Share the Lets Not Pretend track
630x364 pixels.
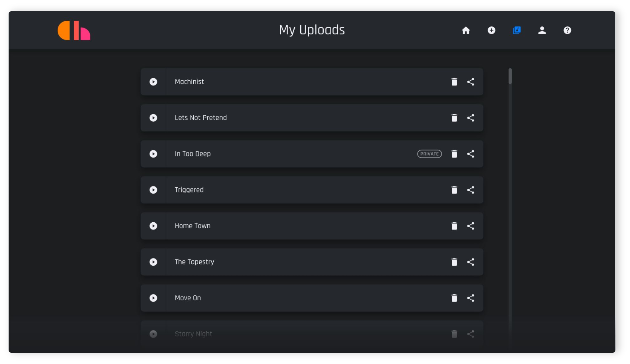click(471, 118)
